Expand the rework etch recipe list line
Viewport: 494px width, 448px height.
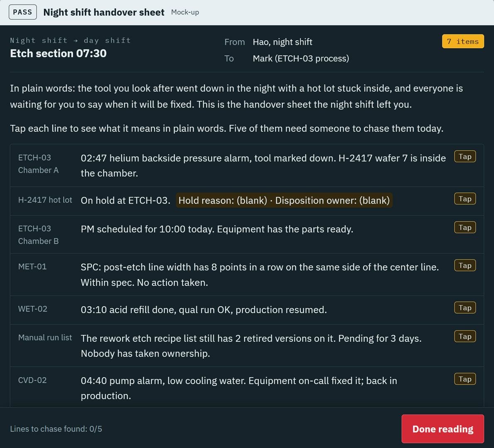coord(251,346)
